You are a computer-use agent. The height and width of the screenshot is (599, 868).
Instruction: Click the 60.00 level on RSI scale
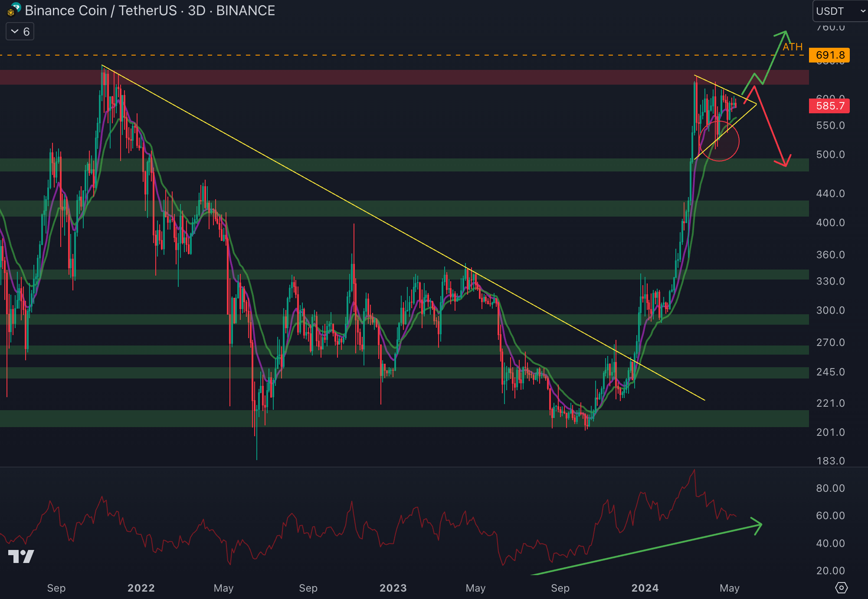click(830, 516)
